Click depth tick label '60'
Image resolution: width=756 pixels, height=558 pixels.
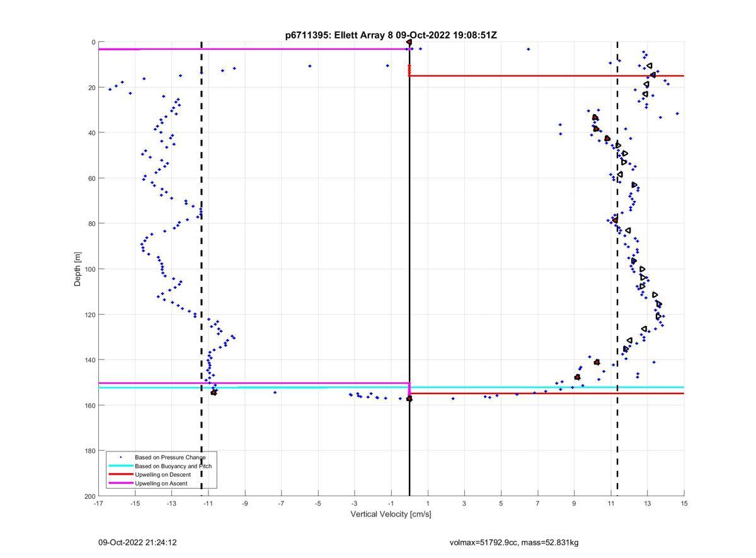click(91, 178)
